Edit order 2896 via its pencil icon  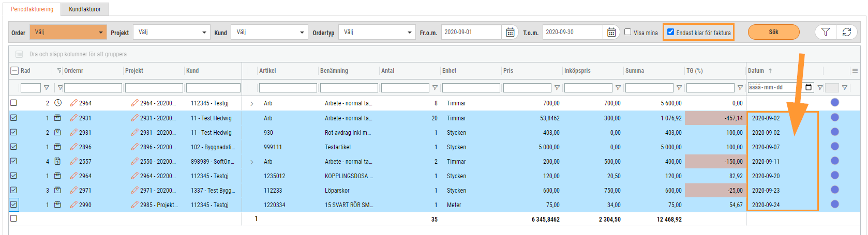tap(74, 147)
